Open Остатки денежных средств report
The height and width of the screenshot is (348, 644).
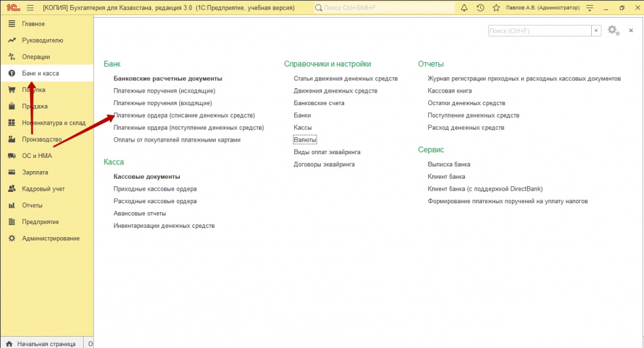pyautogui.click(x=467, y=103)
